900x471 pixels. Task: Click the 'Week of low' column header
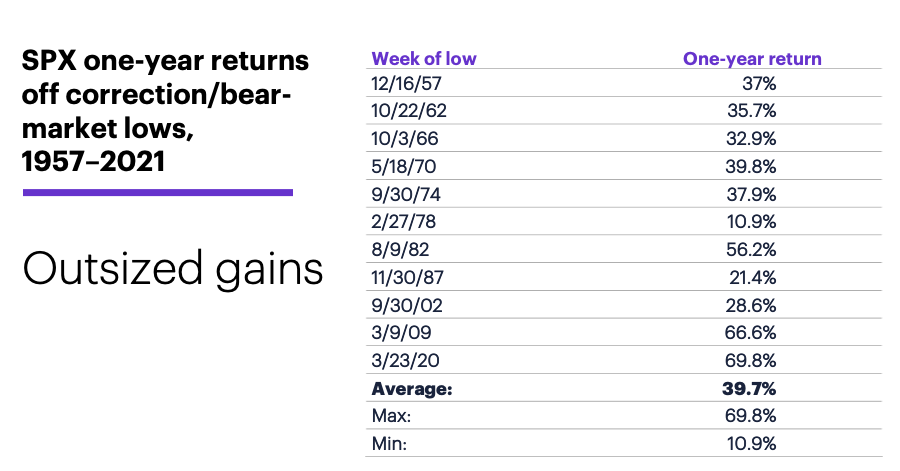[x=424, y=59]
